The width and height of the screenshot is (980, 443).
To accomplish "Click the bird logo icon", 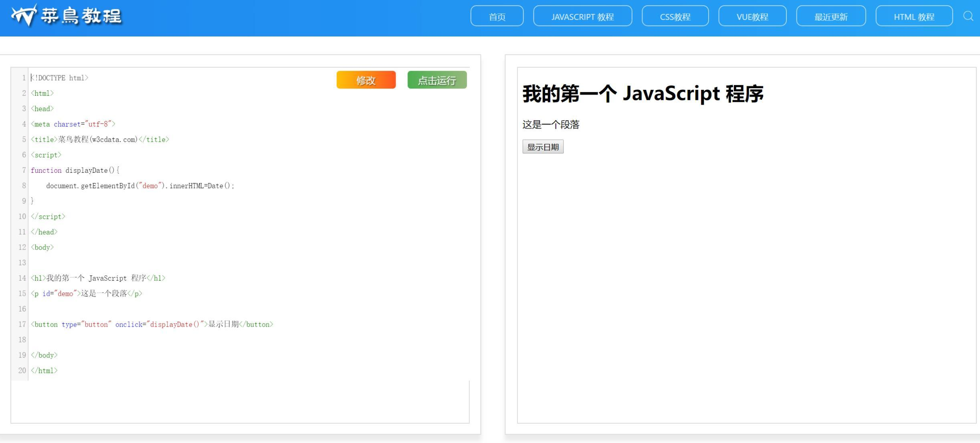I will pos(24,16).
